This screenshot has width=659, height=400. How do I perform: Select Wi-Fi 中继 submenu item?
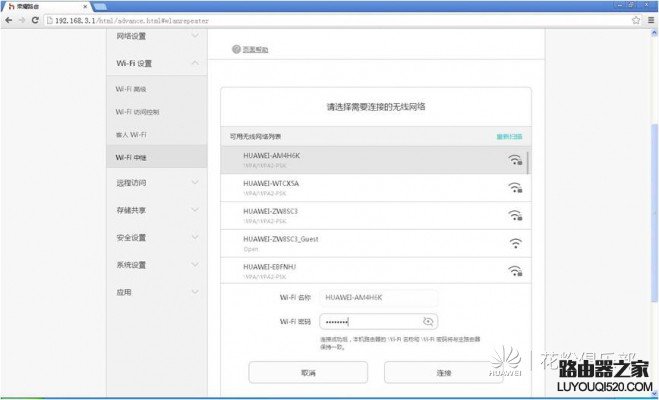[x=157, y=157]
